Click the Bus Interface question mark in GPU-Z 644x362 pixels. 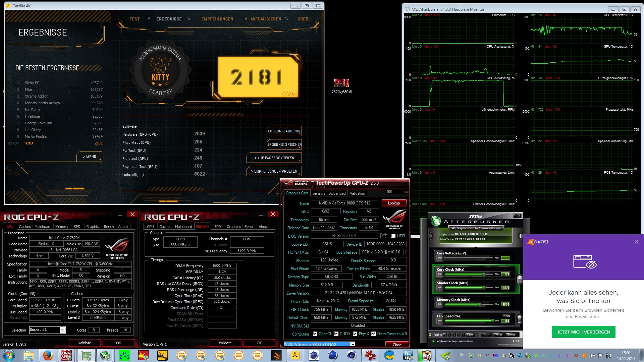click(406, 252)
